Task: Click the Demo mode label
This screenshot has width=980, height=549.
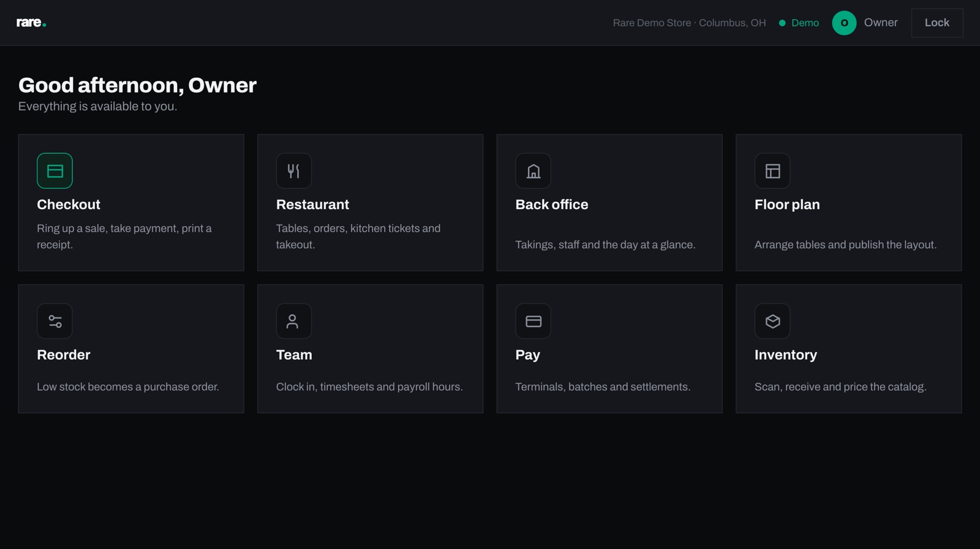Action: point(805,23)
